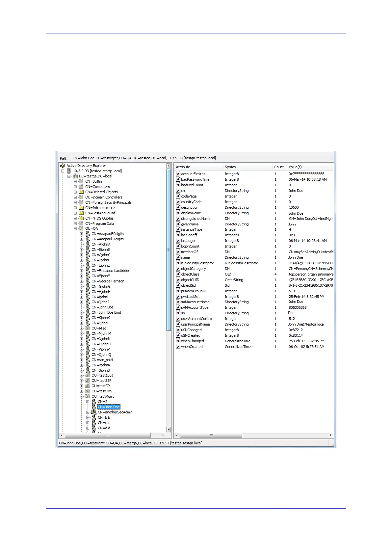Select CN=Infrastructure in the tree
392x554 pixels.
100,208
